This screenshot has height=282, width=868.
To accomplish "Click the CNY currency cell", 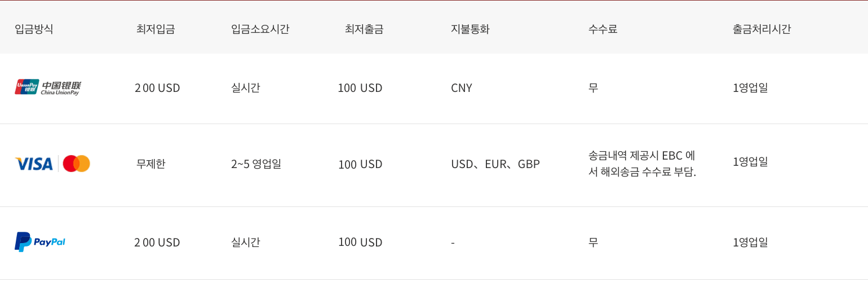I will click(462, 88).
